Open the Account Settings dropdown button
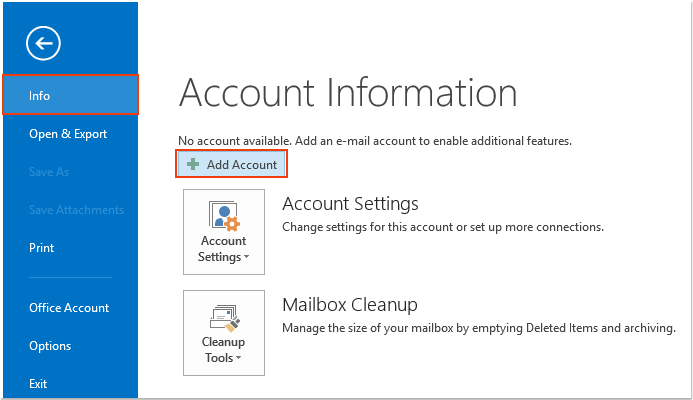Image resolution: width=693 pixels, height=400 pixels. (224, 232)
